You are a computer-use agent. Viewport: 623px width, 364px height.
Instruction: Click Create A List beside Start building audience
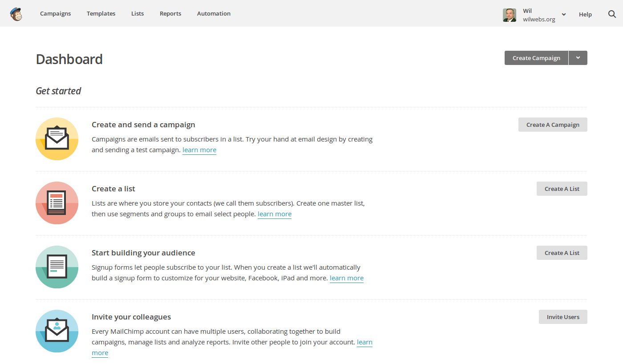[562, 253]
